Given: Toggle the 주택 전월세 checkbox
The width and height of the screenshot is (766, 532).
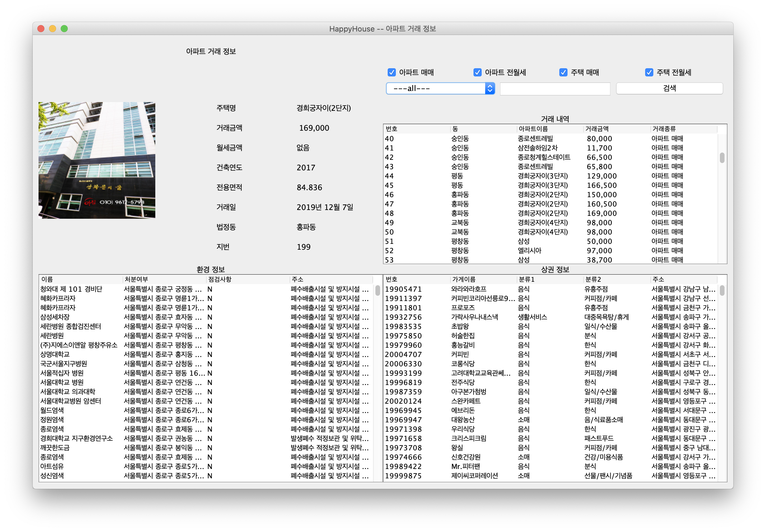Looking at the screenshot, I should pyautogui.click(x=649, y=72).
